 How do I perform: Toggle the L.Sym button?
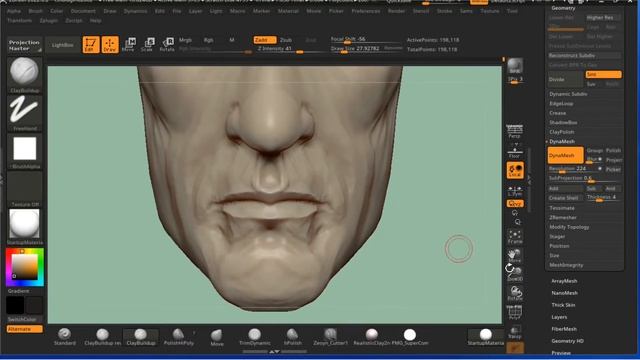[x=515, y=191]
